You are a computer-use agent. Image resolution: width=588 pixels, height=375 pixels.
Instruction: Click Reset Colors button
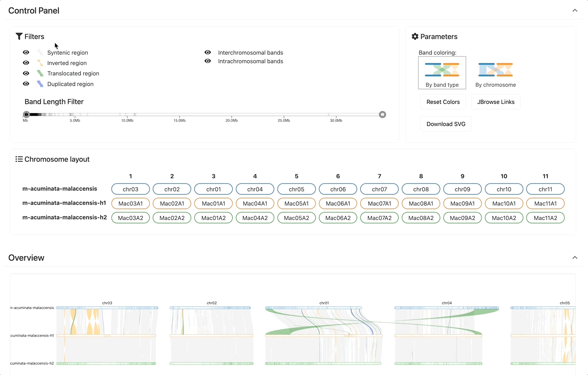point(443,102)
